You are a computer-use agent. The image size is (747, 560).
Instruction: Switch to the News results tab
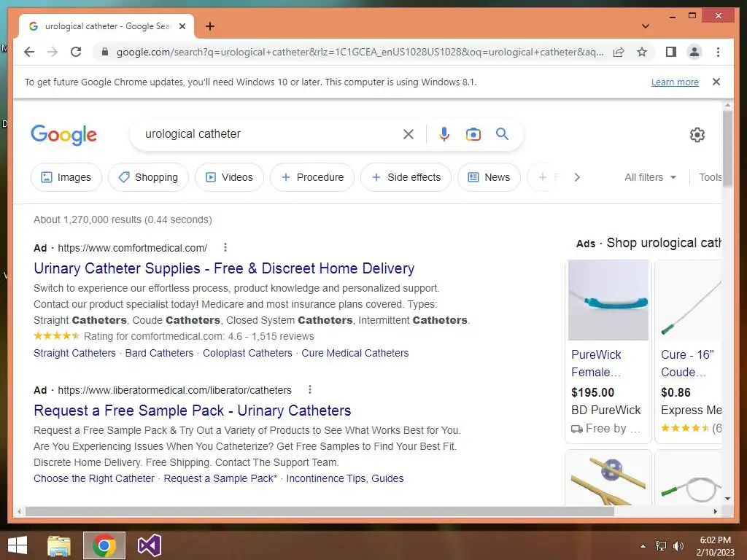coord(489,177)
